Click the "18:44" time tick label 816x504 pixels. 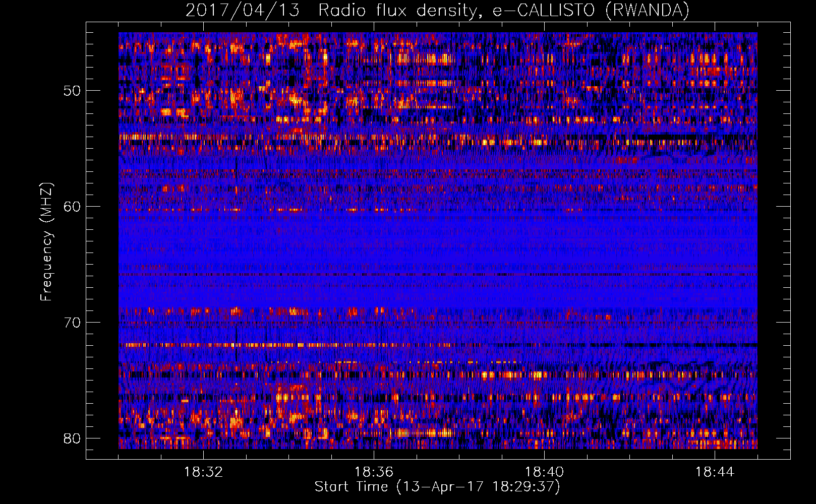715,472
